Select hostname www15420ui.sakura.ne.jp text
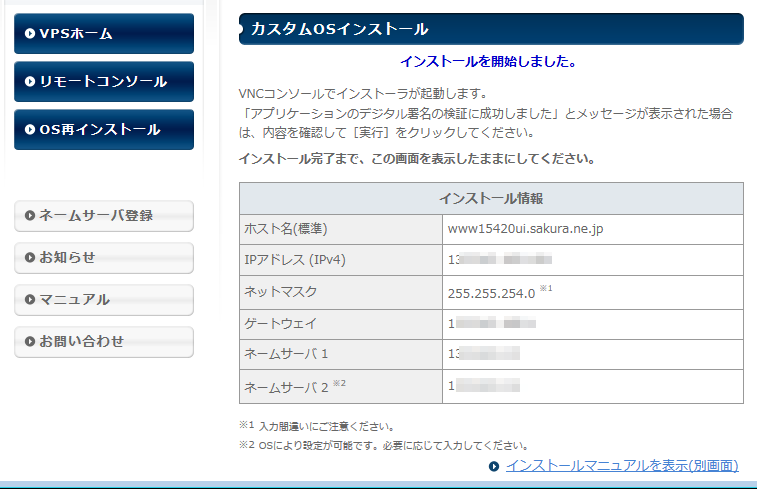This screenshot has width=757, height=489. (525, 229)
